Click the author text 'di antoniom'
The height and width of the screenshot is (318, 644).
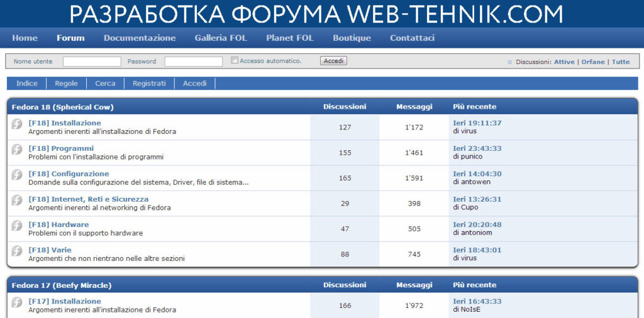pos(472,233)
